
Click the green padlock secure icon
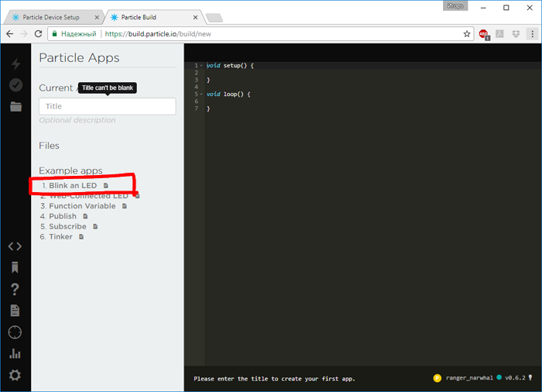coord(54,34)
